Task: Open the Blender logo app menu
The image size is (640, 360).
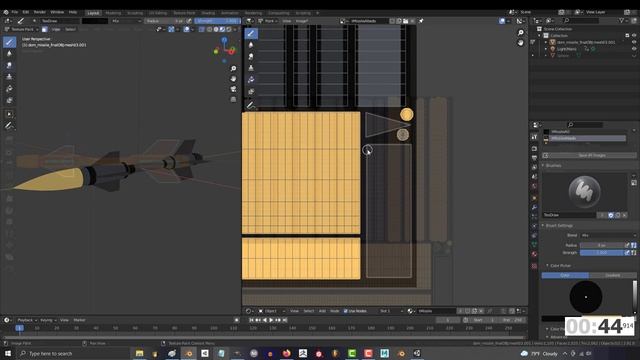Action: coord(6,12)
